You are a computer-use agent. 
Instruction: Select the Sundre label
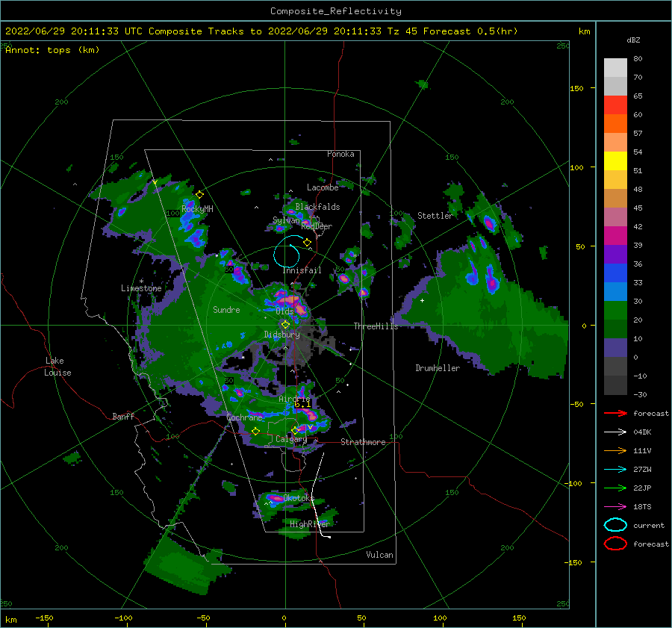[x=226, y=309]
